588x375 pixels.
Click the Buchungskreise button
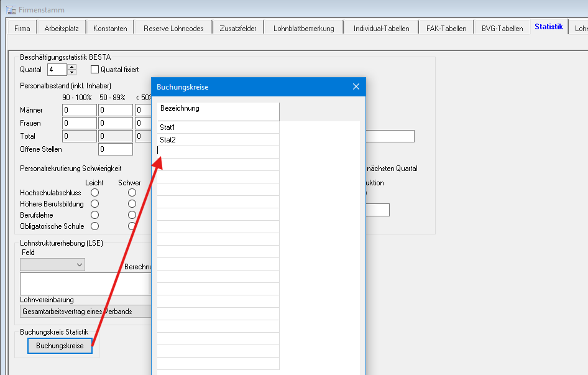point(60,346)
